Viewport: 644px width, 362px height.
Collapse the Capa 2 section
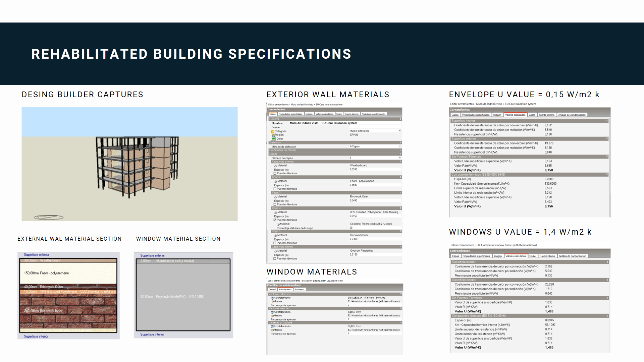coord(400,177)
